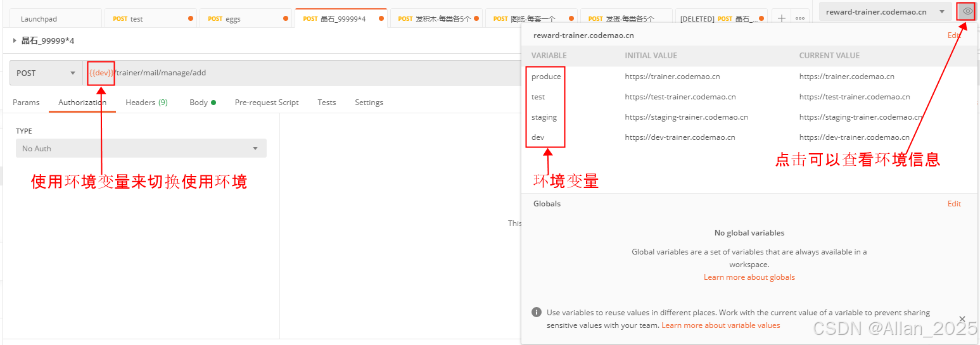Click current value https://test-trainer.codemao.cn
Screen dimensions: 980x345
[x=855, y=97]
